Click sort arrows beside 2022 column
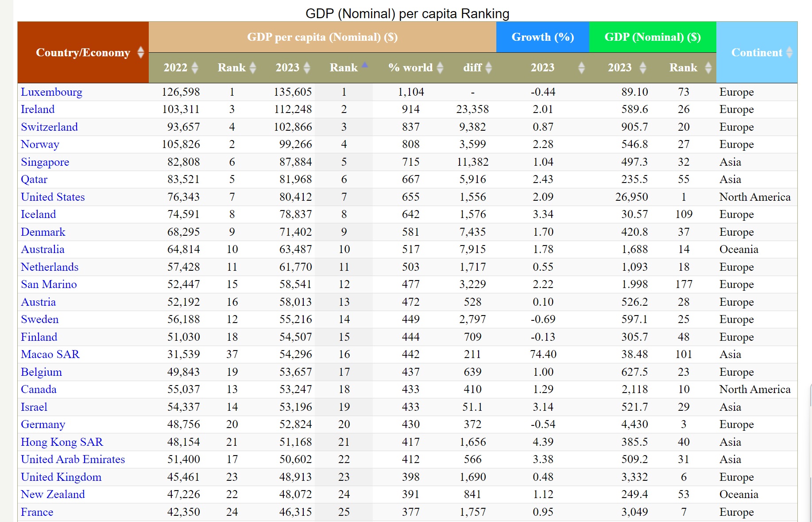This screenshot has height=522, width=812. [194, 68]
